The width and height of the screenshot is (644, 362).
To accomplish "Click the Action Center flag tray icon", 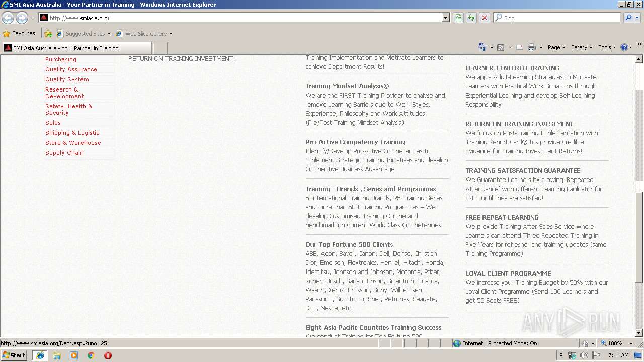I will click(596, 355).
